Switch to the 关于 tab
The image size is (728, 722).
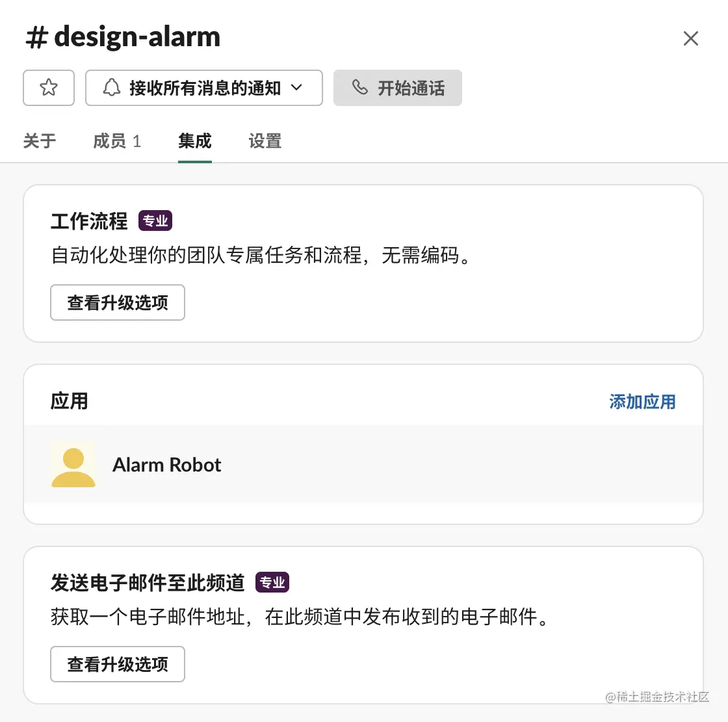point(40,141)
